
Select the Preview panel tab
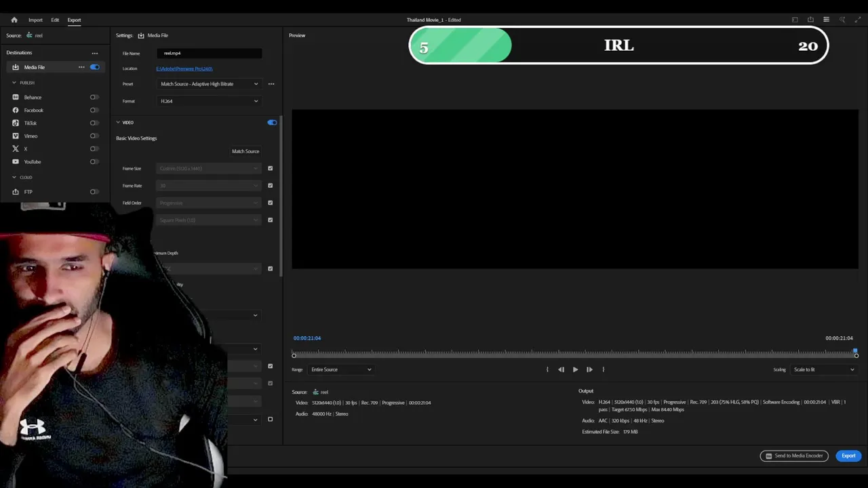[297, 35]
